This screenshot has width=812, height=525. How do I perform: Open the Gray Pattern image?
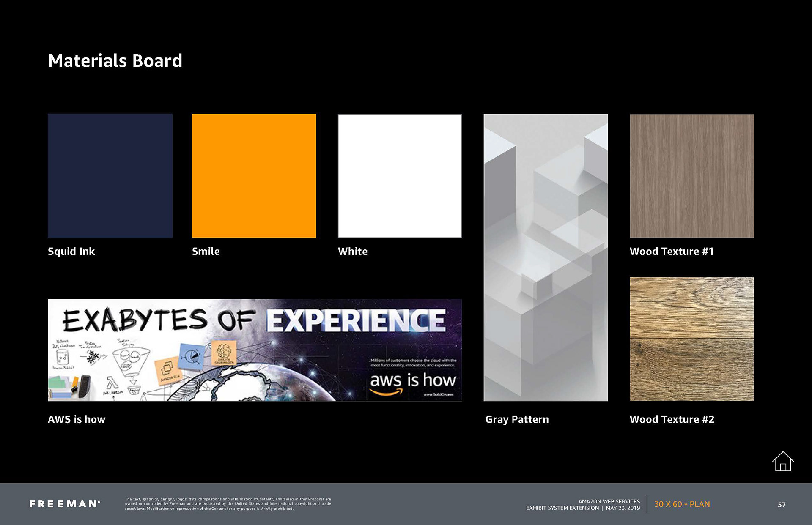pos(546,257)
